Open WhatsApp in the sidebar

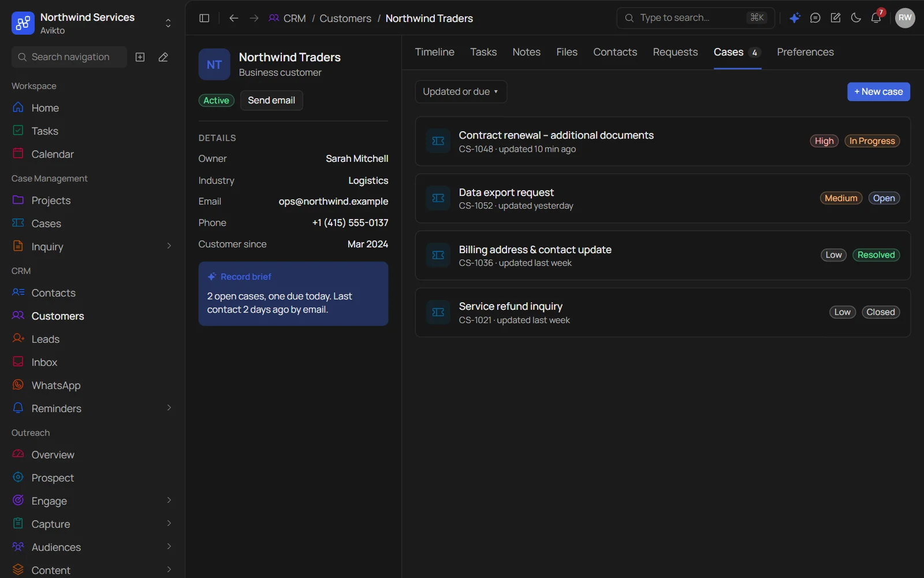pos(92,386)
